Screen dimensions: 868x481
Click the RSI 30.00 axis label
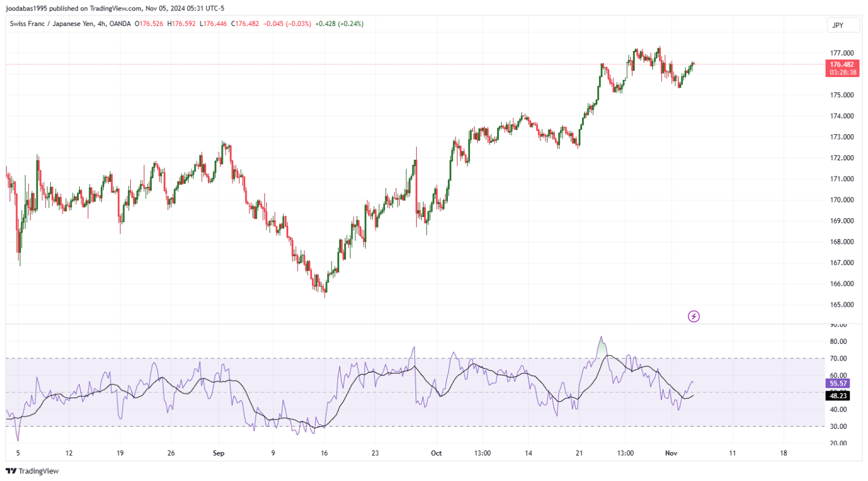click(838, 427)
